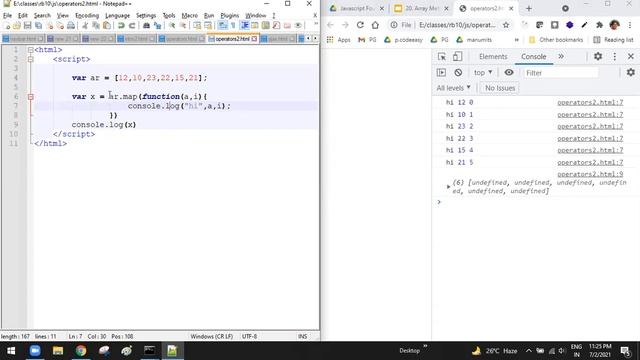Screen dimensions: 640x360
Task: Open manumits bookmark
Action: coord(474,40)
